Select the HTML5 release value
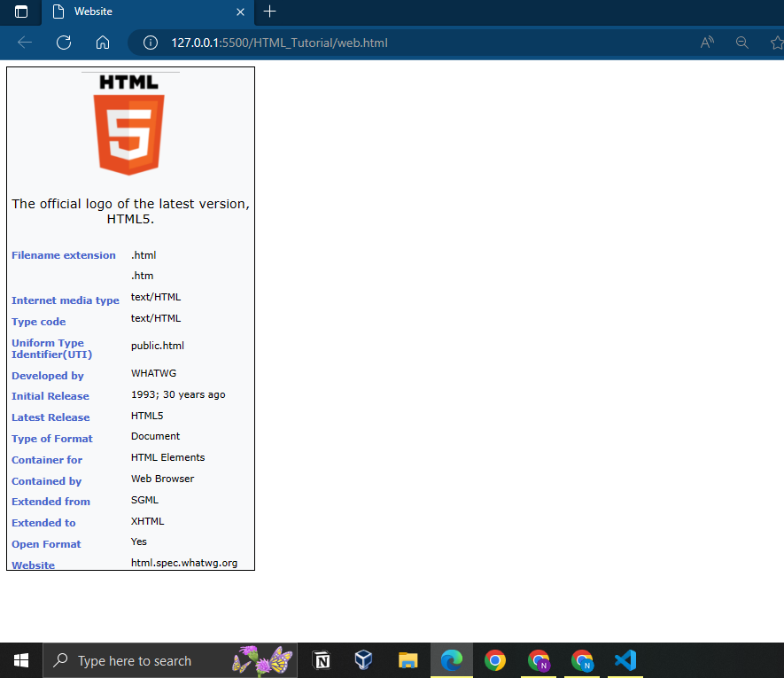This screenshot has width=784, height=678. tap(147, 416)
